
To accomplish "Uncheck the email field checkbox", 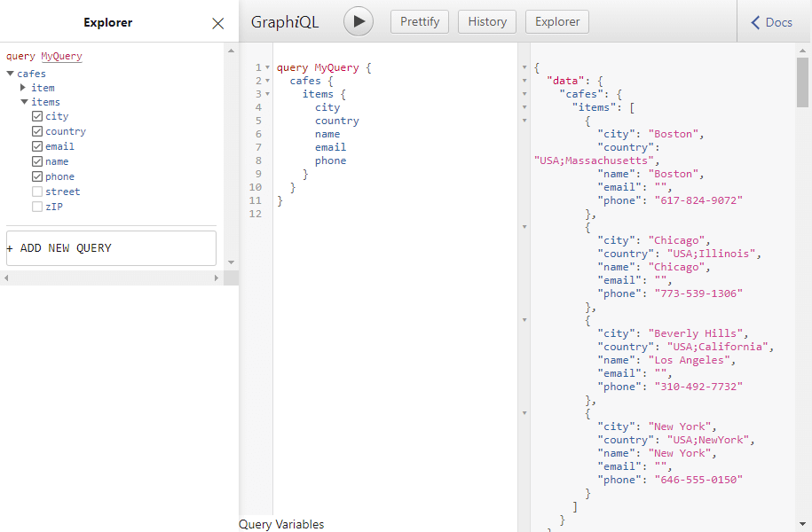I will 37,146.
